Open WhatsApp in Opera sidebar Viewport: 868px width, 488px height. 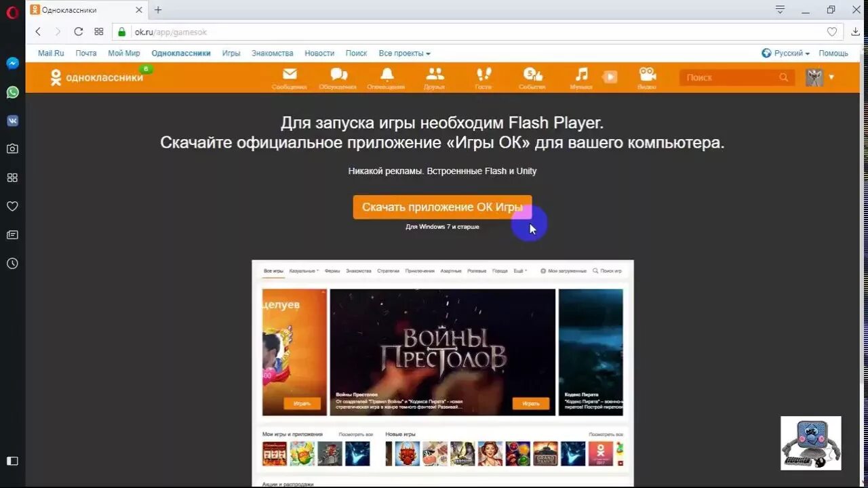(12, 92)
